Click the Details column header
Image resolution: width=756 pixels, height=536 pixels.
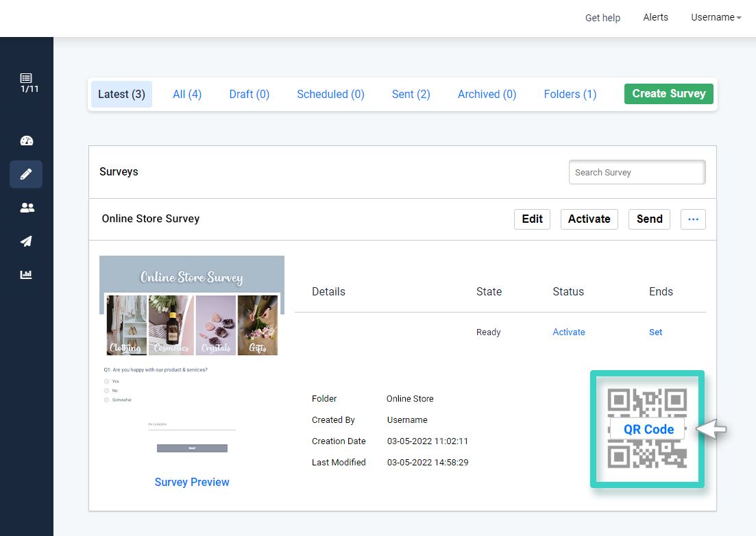[x=328, y=291]
